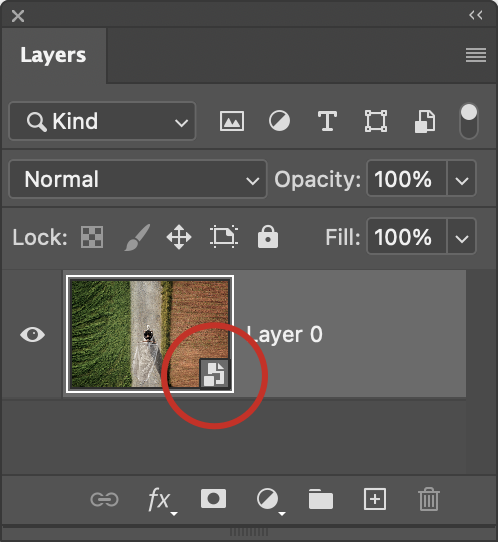This screenshot has width=498, height=542.
Task: Create a new layer
Action: coord(375,499)
